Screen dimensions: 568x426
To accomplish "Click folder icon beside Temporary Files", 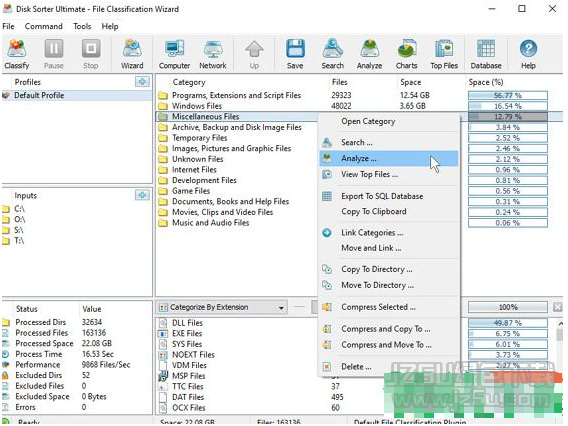I will click(163, 138).
